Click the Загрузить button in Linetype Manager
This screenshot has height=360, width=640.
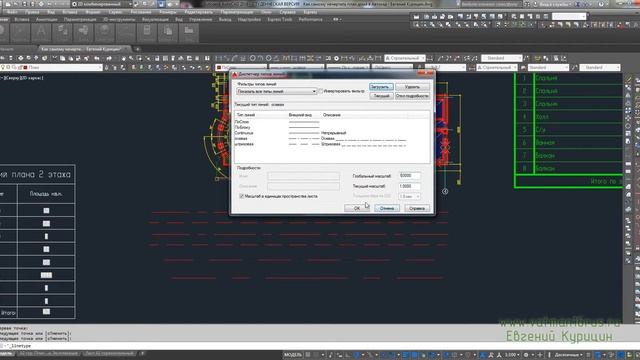point(381,87)
